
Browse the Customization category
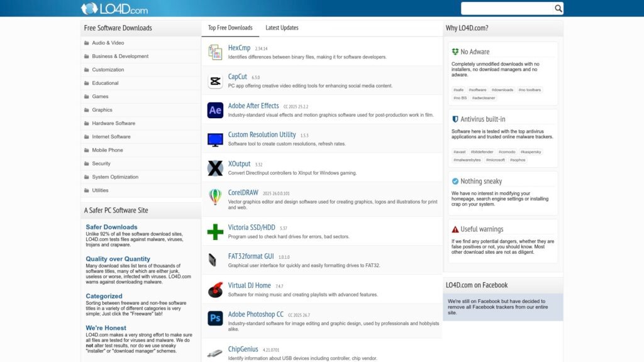point(108,70)
